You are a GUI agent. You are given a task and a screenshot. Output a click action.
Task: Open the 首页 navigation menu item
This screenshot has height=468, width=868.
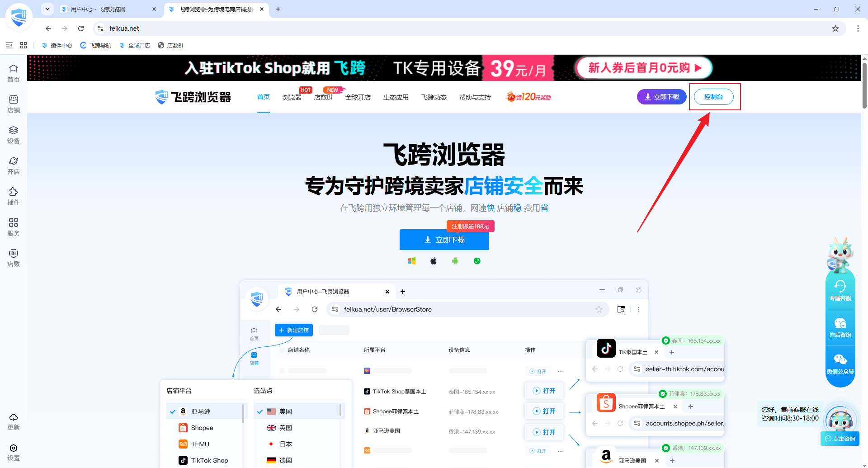[264, 97]
